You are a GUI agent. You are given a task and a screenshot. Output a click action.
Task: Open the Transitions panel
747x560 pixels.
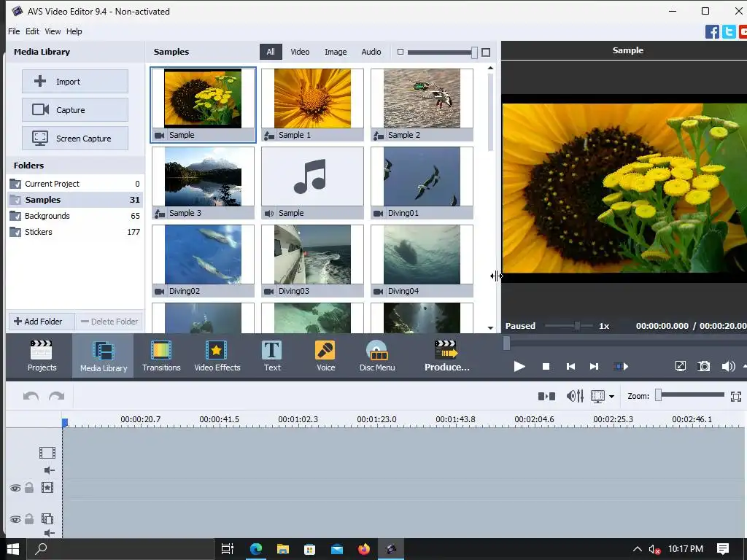tap(161, 356)
